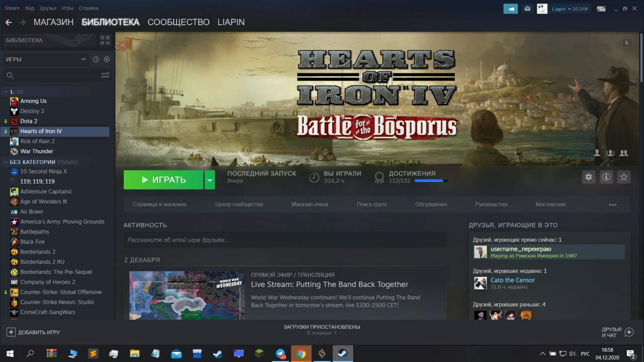
Task: Show hidden system tray icons
Action: pos(542,354)
